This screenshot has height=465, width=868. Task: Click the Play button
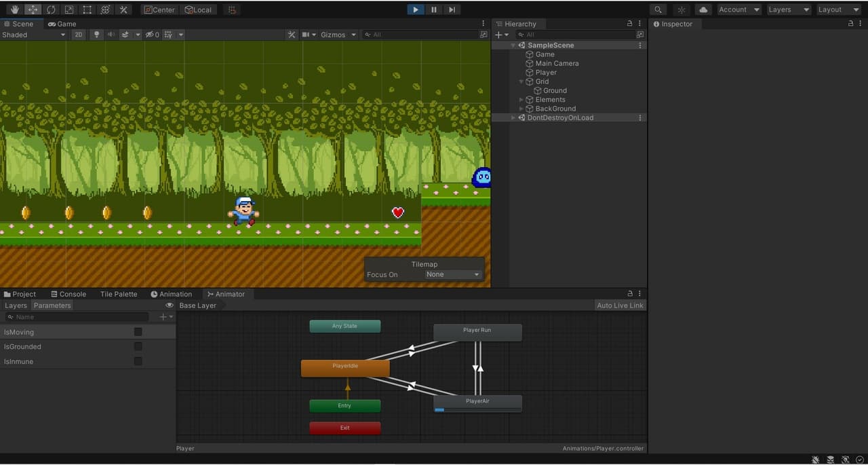(x=416, y=10)
